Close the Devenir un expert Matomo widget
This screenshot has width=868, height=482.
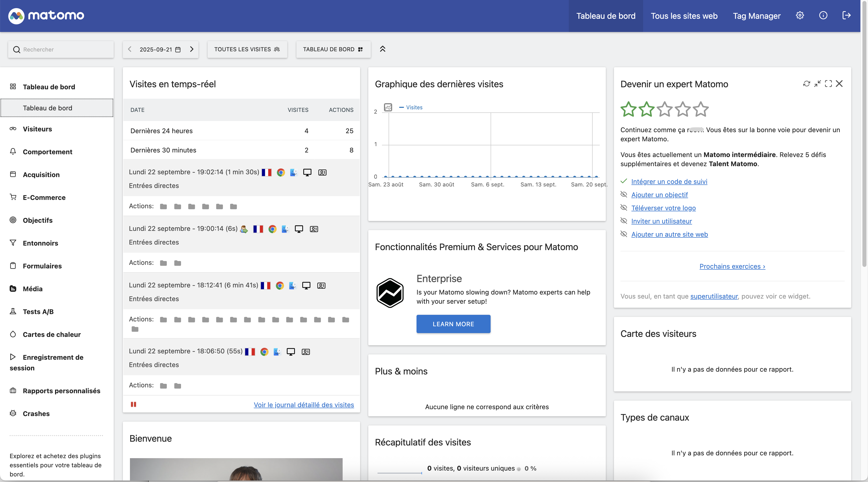click(839, 83)
